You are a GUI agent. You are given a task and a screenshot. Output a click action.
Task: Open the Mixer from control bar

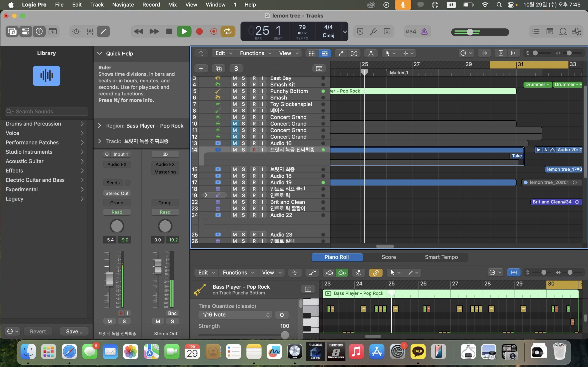[90, 32]
